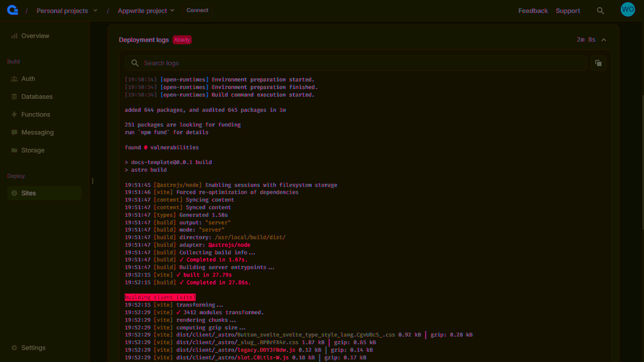644x362 pixels.
Task: Copy deployment logs using the copy icon
Action: [598, 63]
